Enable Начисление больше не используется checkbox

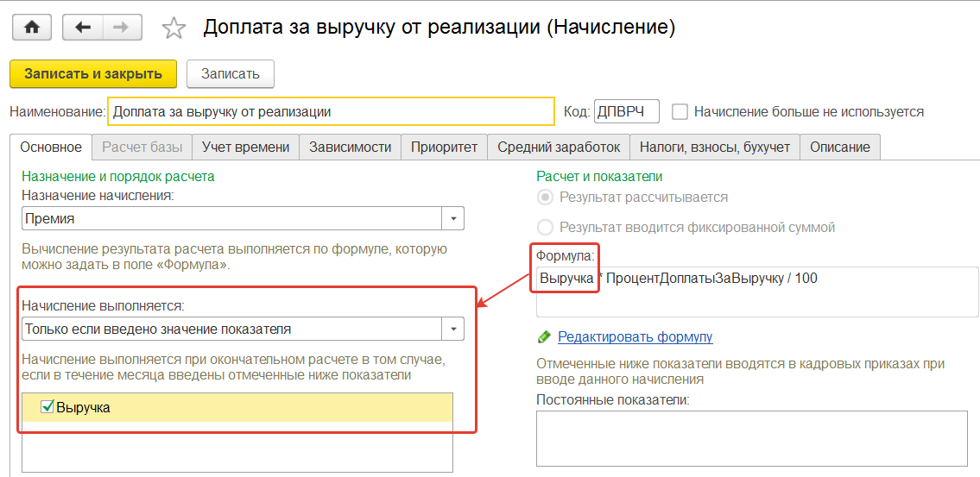coord(680,111)
